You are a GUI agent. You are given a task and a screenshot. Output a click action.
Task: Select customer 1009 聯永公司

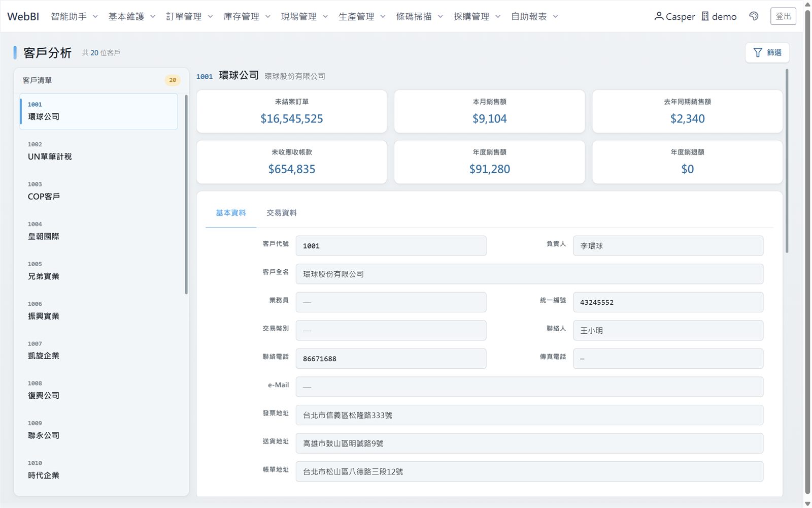pyautogui.click(x=99, y=430)
